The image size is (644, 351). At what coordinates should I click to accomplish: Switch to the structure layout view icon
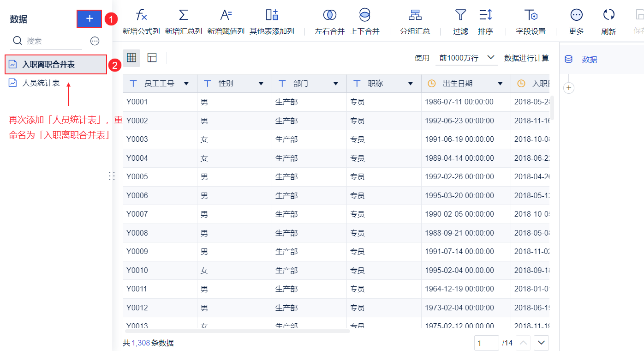coord(152,58)
